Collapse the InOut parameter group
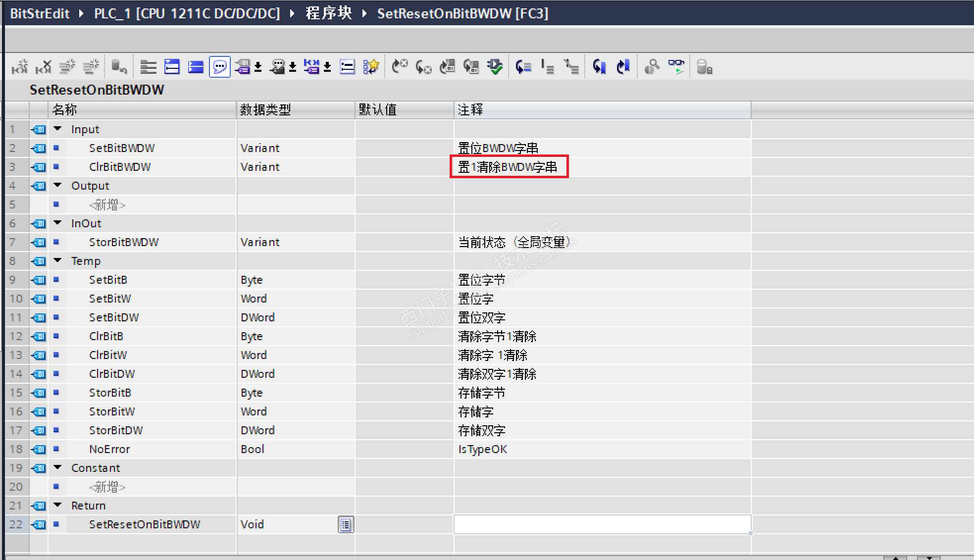This screenshot has height=560, width=974. (58, 223)
